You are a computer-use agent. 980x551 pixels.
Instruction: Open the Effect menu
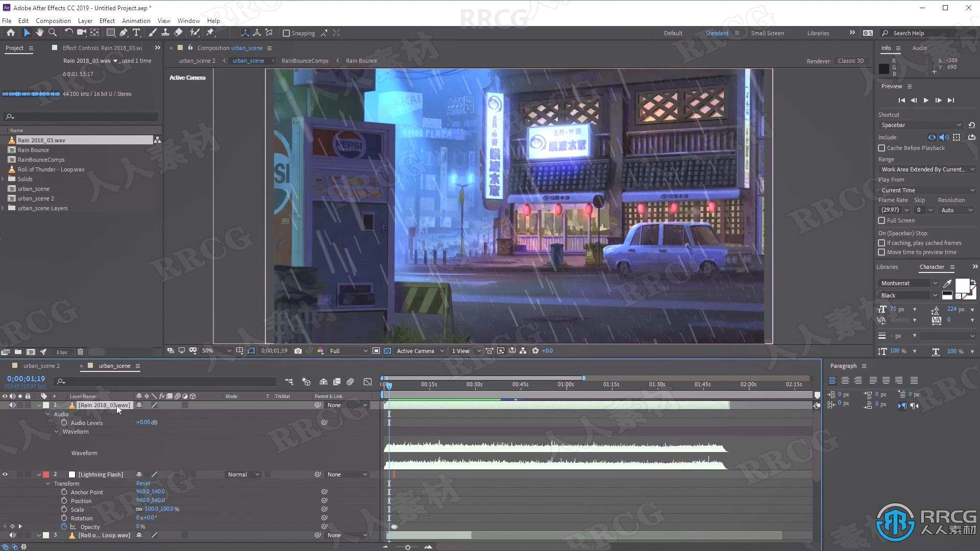click(x=107, y=21)
